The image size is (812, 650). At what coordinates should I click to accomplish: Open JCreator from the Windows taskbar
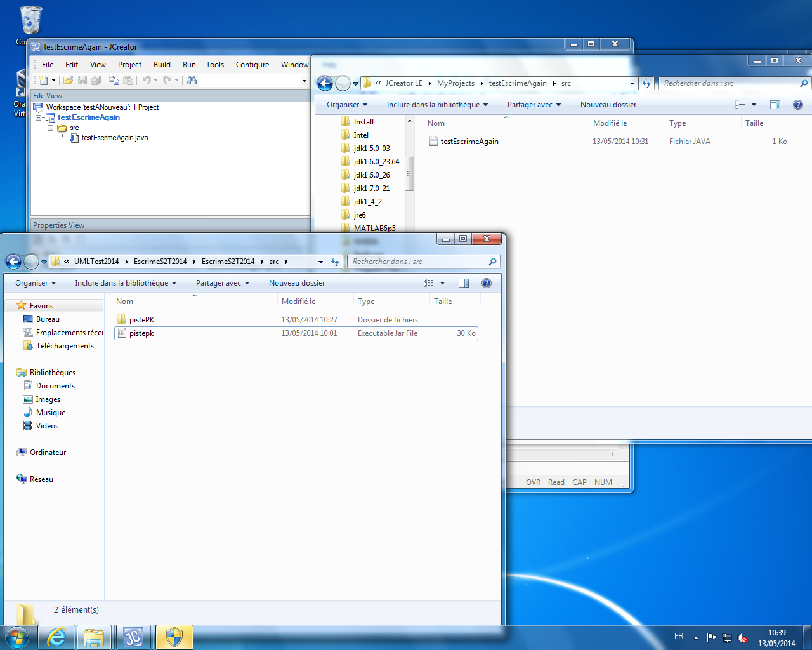click(133, 637)
